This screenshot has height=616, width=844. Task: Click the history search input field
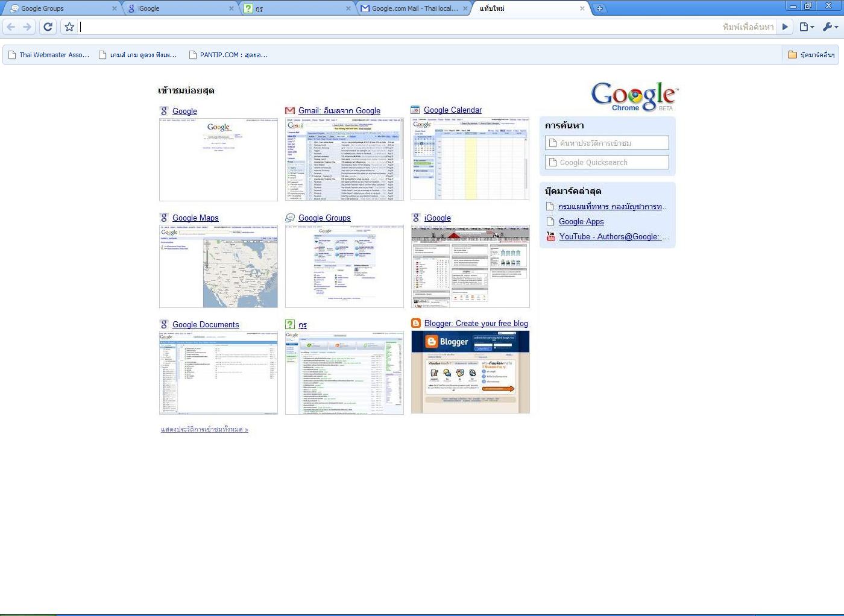point(607,143)
